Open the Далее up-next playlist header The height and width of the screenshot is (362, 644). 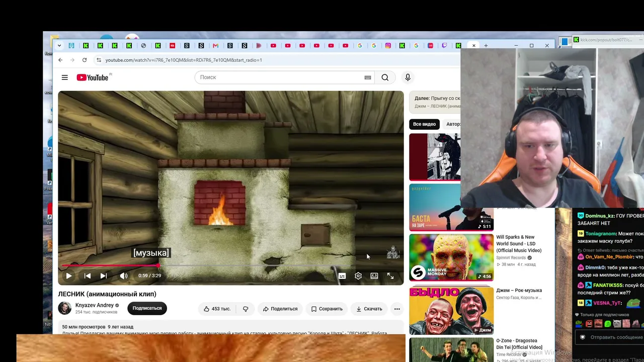435,102
